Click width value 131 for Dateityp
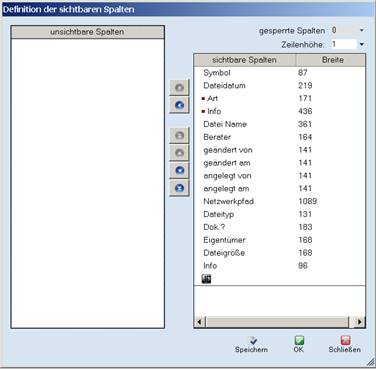376x369 pixels. click(x=305, y=214)
